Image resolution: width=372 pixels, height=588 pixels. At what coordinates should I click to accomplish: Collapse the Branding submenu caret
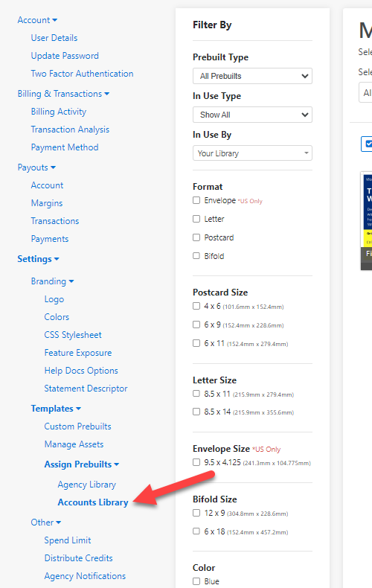pyautogui.click(x=71, y=281)
